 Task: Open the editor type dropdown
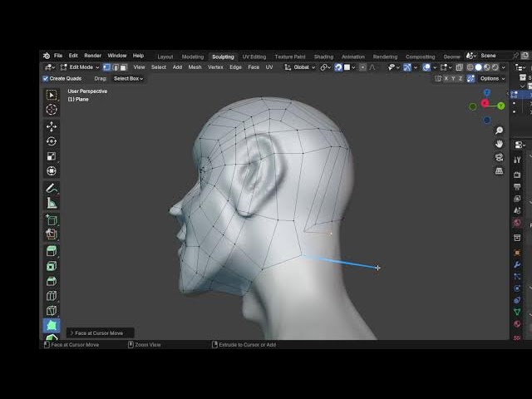tap(50, 67)
